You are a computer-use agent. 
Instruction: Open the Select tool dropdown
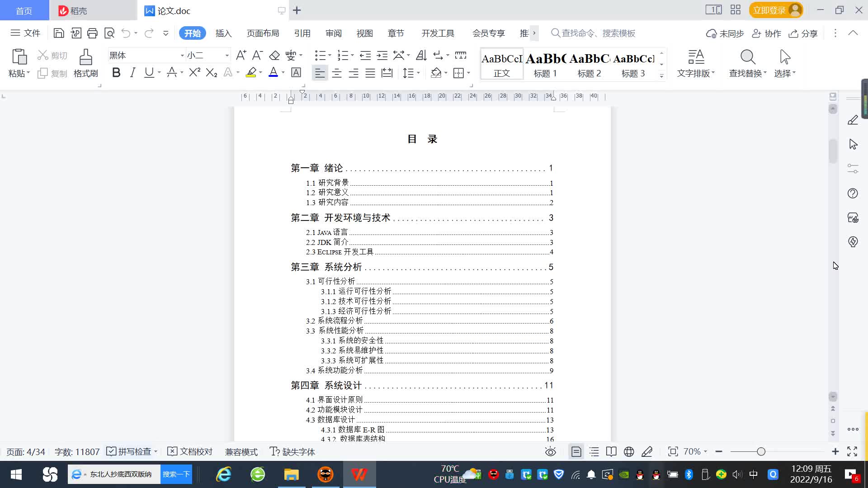click(785, 73)
